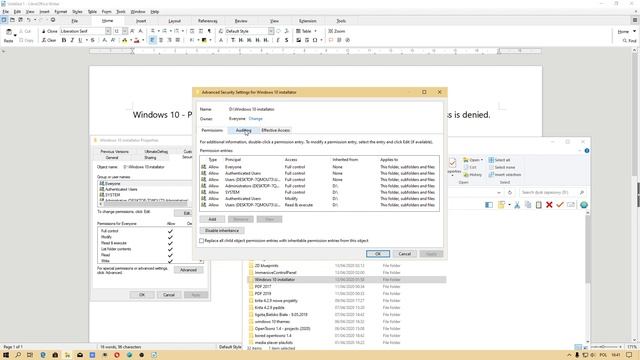The image size is (640, 360).
Task: Toggle underline formatting in Writer toolbar
Action: [x=80, y=40]
